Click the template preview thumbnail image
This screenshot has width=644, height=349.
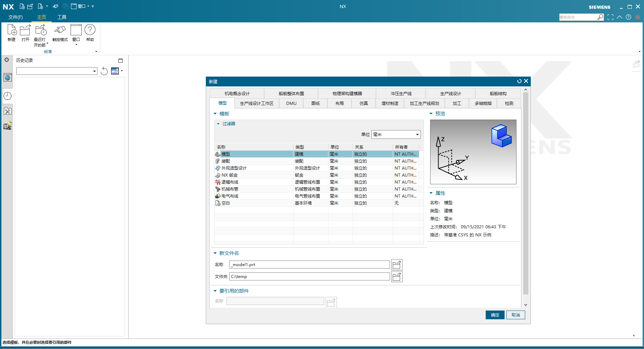point(473,152)
